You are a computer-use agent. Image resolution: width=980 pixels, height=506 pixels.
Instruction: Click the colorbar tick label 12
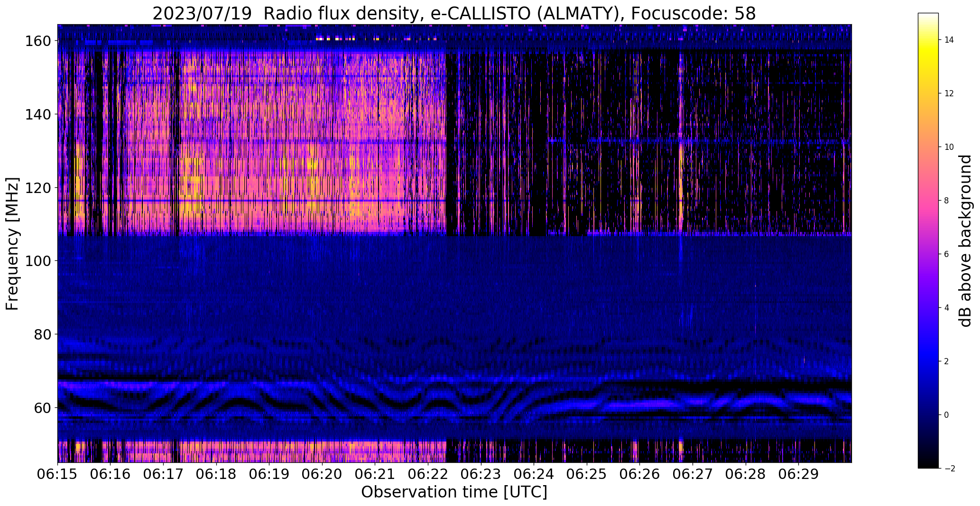[949, 93]
